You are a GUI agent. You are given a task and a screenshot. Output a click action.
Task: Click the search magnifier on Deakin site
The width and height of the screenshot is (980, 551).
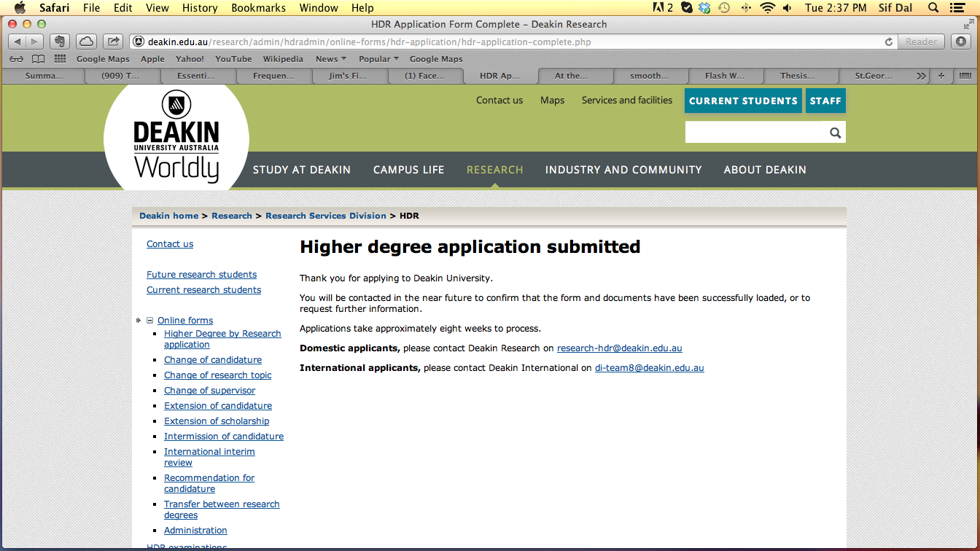(x=835, y=133)
